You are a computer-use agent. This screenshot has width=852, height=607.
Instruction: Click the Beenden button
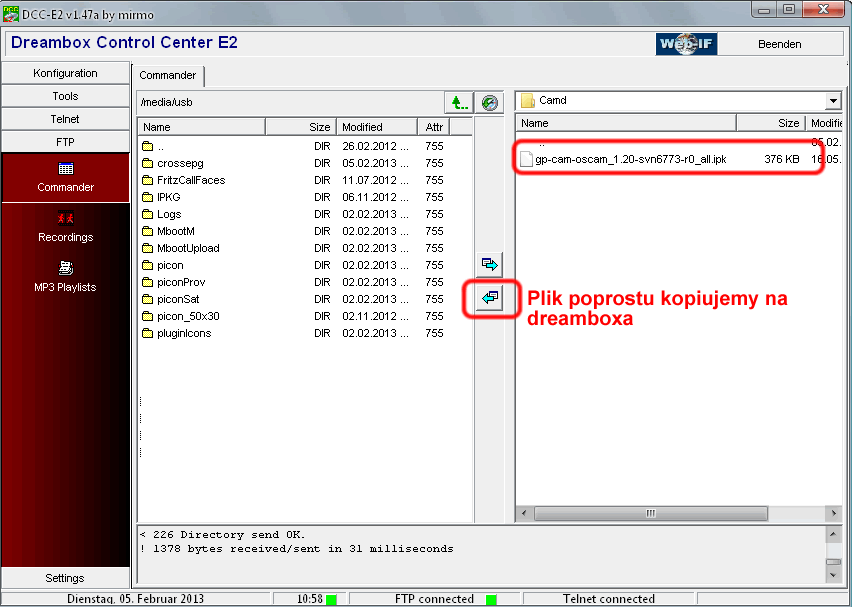(x=778, y=44)
